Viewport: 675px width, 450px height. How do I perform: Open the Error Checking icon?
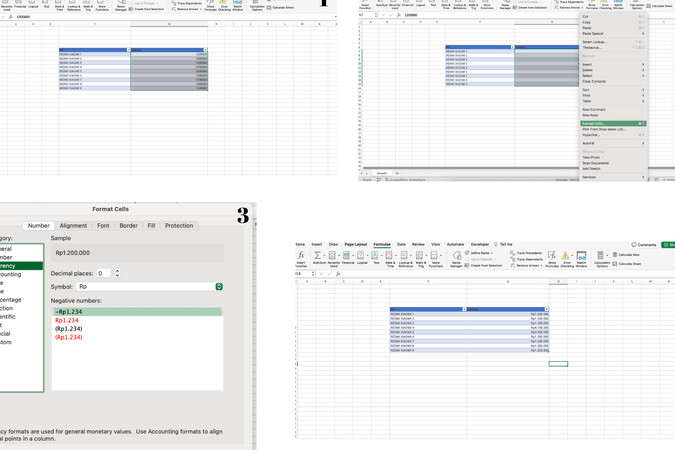coord(567,258)
